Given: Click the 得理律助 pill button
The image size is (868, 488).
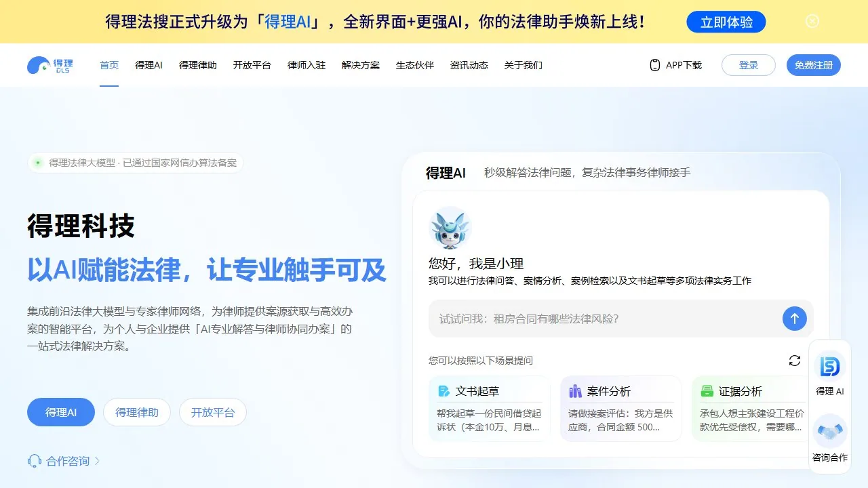Looking at the screenshot, I should click(x=137, y=412).
